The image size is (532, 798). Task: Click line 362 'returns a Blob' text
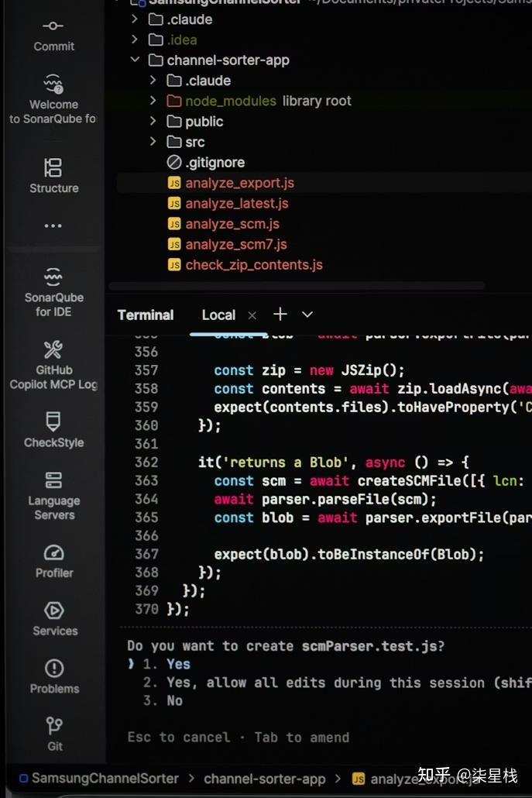(x=287, y=462)
